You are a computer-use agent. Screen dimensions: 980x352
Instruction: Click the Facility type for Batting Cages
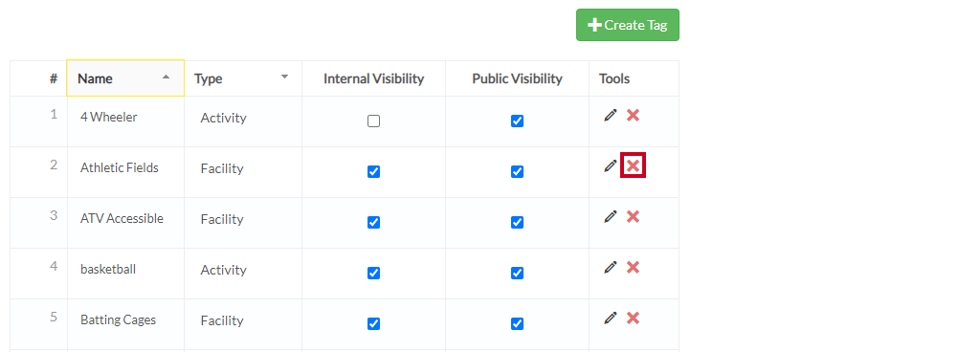222,320
